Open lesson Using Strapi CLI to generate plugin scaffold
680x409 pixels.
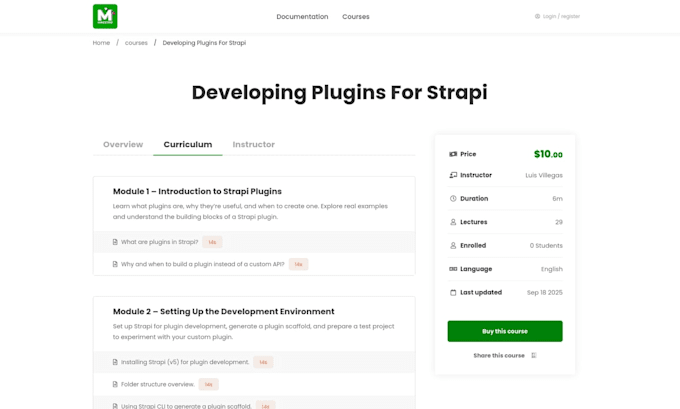[186, 406]
